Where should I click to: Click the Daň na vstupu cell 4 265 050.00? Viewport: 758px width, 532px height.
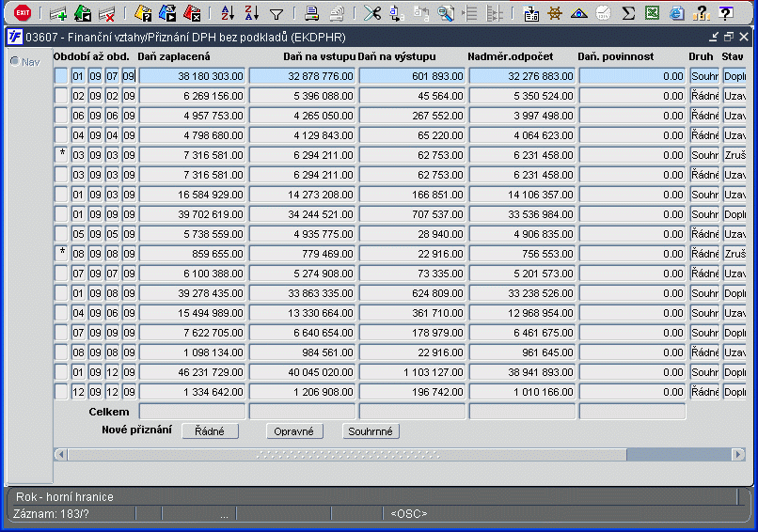click(302, 116)
